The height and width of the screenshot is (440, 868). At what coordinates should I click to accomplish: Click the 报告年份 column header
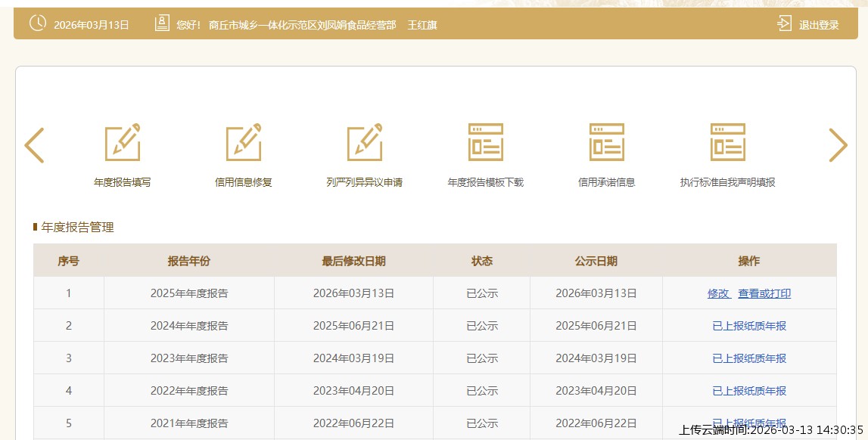(189, 261)
